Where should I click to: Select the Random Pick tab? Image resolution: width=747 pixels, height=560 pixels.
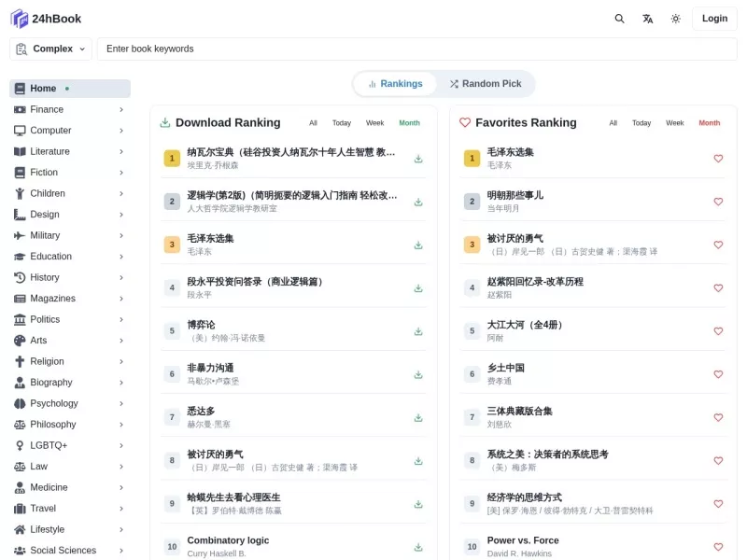(486, 84)
